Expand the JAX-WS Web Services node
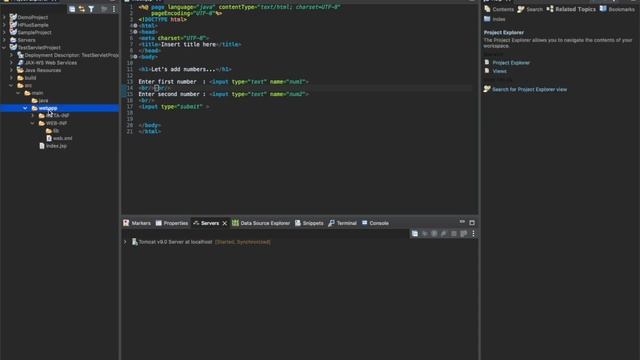The image size is (640, 360). coord(11,62)
